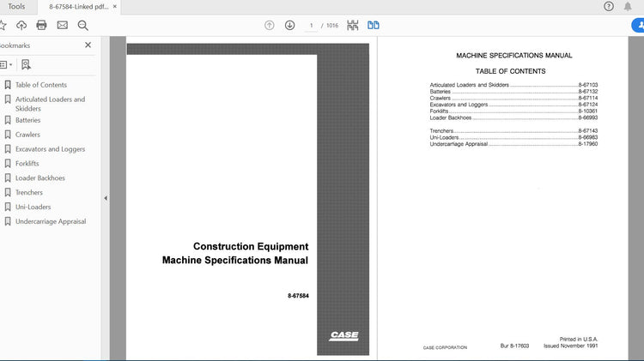This screenshot has height=361, width=644.
Task: Click bookmark icon beside Trenchers
Action: tap(8, 192)
